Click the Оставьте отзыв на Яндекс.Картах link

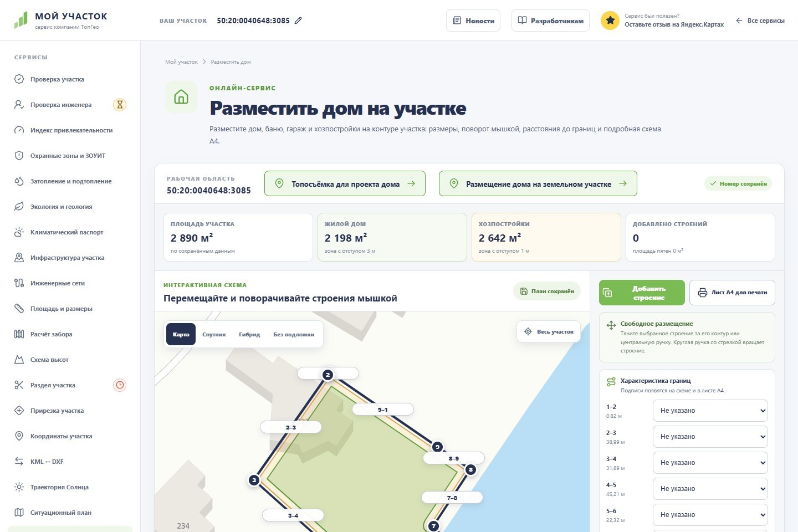[674, 24]
